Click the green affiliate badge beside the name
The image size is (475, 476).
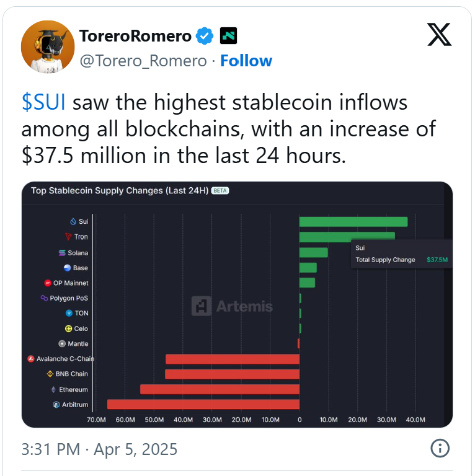click(x=229, y=36)
